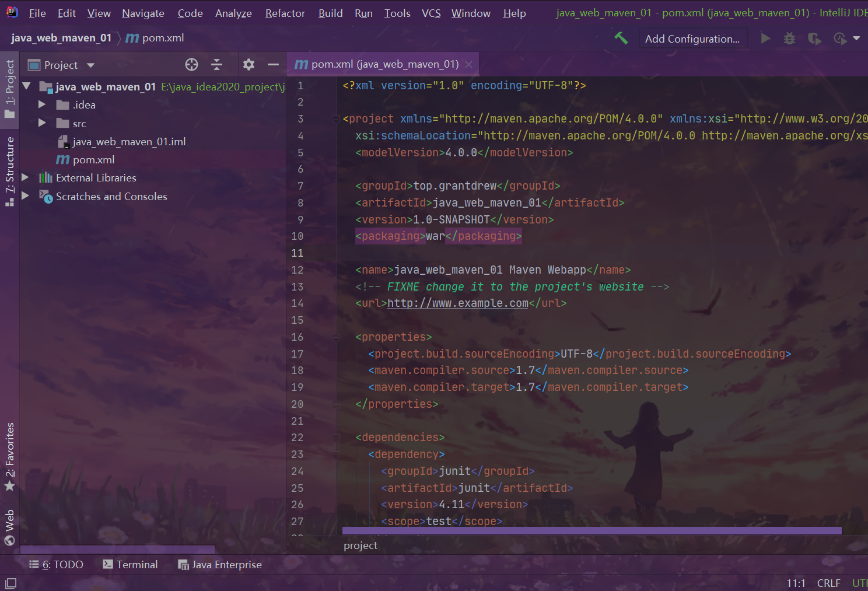This screenshot has width=868, height=591.
Task: Hide the Project panel with minus icon
Action: click(273, 65)
